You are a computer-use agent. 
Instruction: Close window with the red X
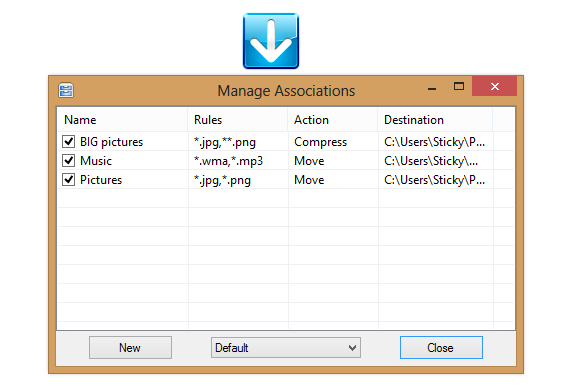[x=495, y=87]
